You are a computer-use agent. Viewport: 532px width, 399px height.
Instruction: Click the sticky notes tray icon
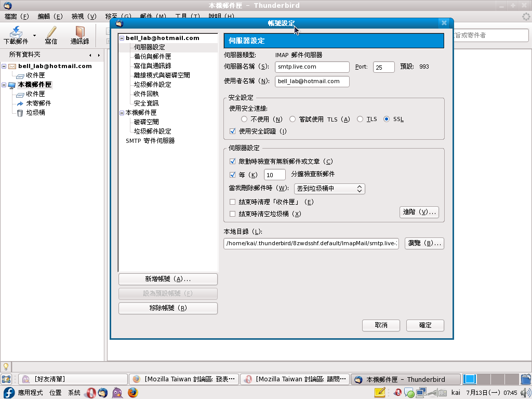pyautogui.click(x=380, y=393)
